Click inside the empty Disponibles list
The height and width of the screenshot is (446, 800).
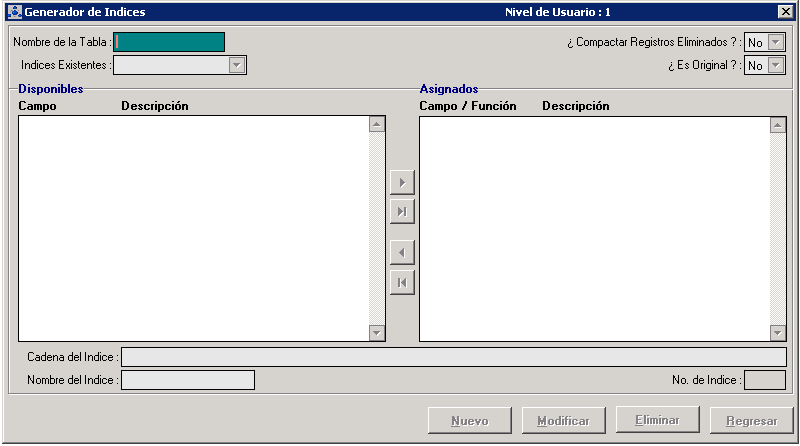(193, 228)
